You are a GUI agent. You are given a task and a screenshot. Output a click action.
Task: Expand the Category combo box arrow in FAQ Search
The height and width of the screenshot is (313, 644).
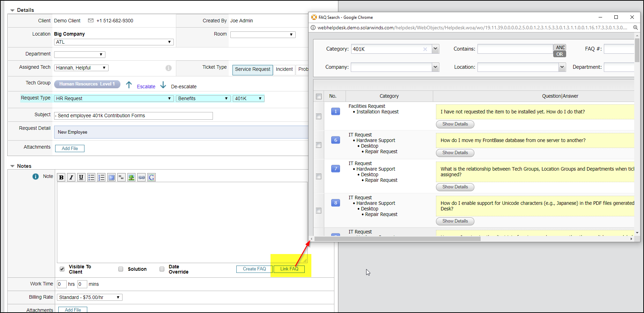click(435, 49)
